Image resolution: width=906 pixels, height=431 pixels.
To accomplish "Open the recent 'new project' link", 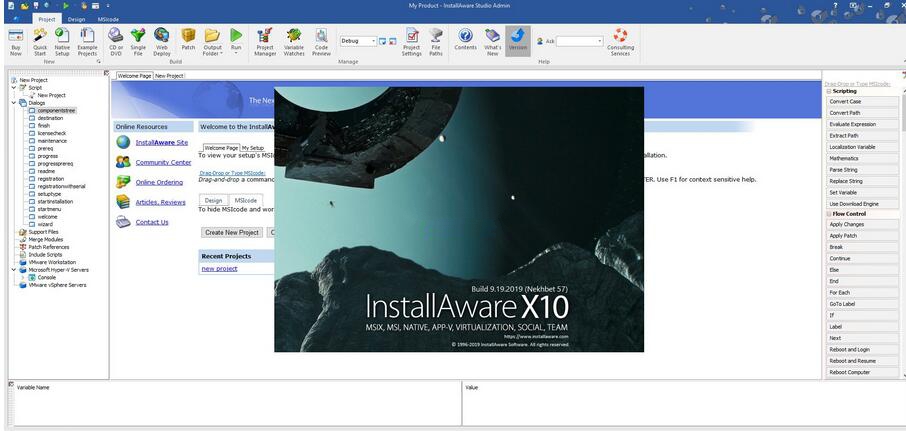I will [219, 269].
